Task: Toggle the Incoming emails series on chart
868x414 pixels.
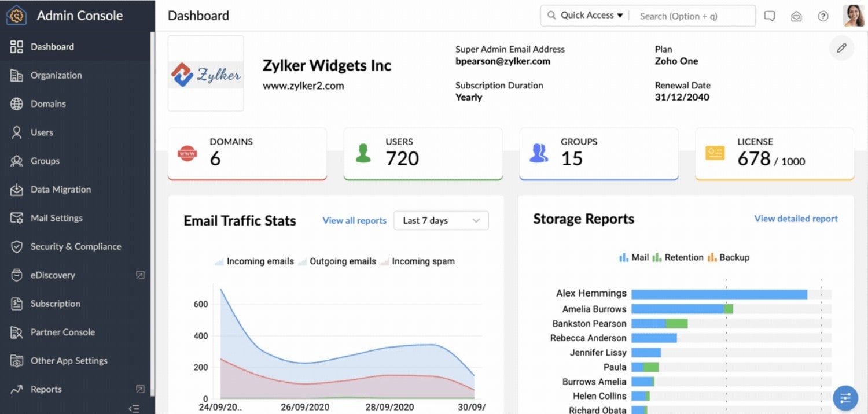Action: pyautogui.click(x=253, y=261)
